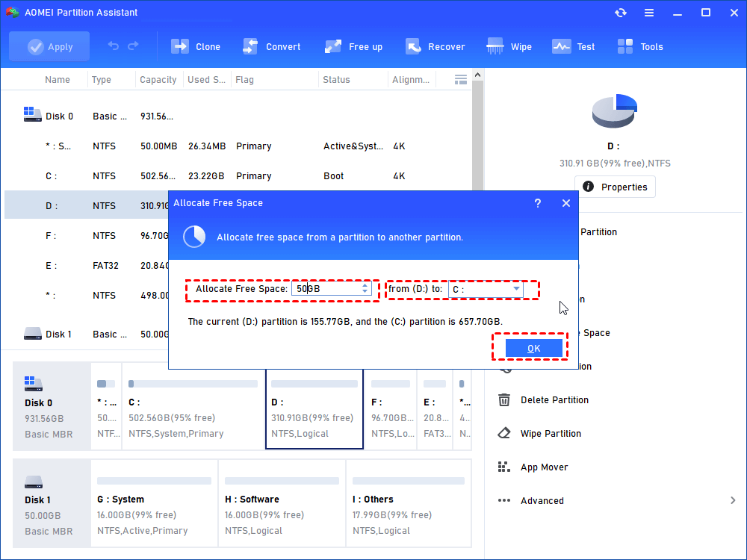Click the refresh icon in title bar
Image resolution: width=747 pixels, height=560 pixels.
point(621,13)
